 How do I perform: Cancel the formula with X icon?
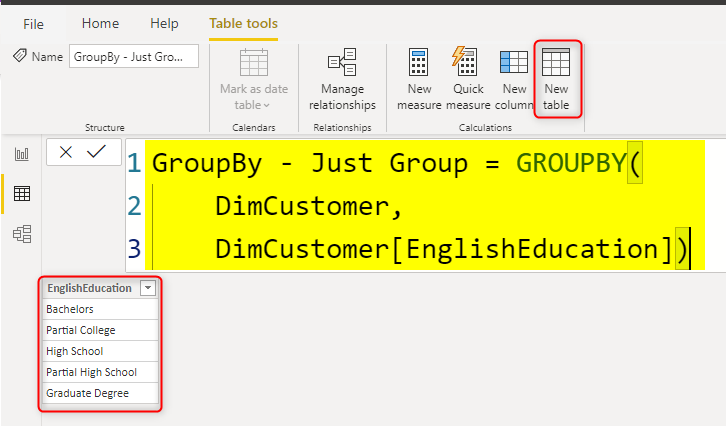tap(66, 152)
